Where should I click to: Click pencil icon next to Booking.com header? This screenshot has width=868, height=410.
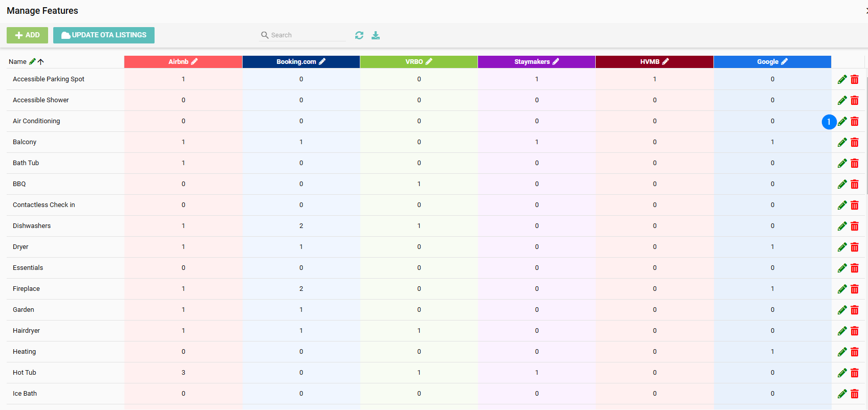pos(322,62)
